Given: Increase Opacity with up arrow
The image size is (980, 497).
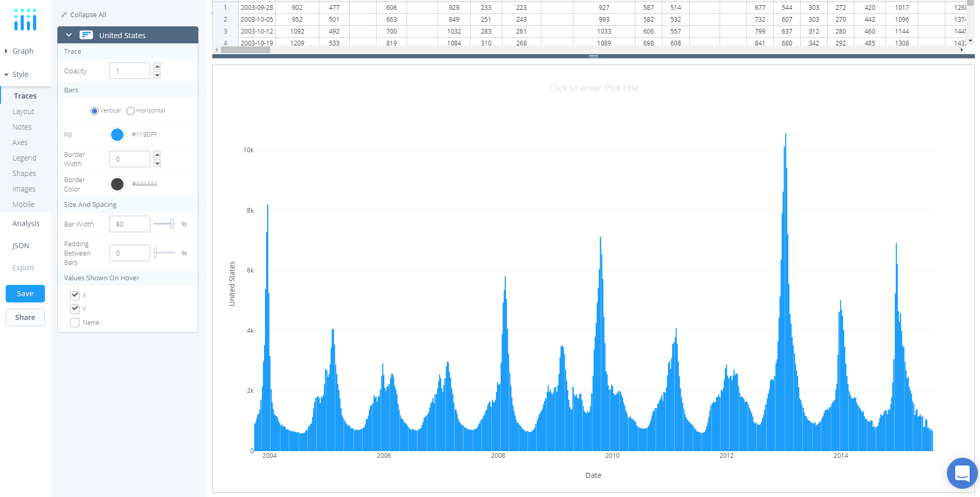Looking at the screenshot, I should 157,66.
